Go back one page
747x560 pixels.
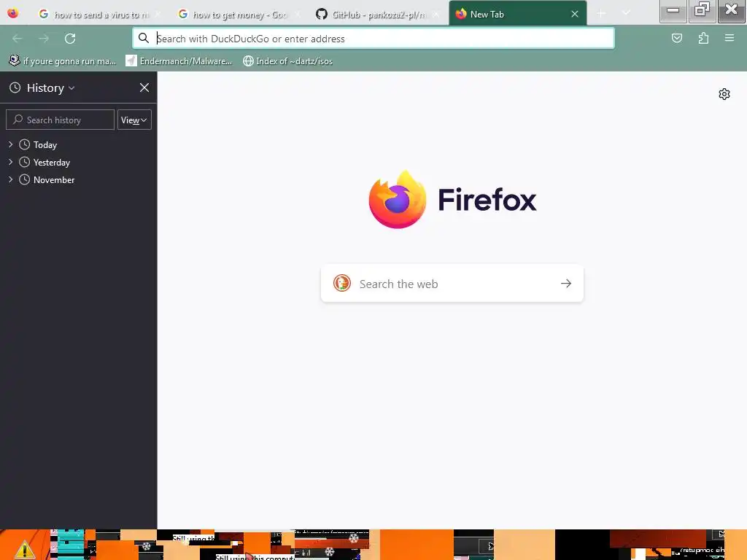tap(18, 39)
